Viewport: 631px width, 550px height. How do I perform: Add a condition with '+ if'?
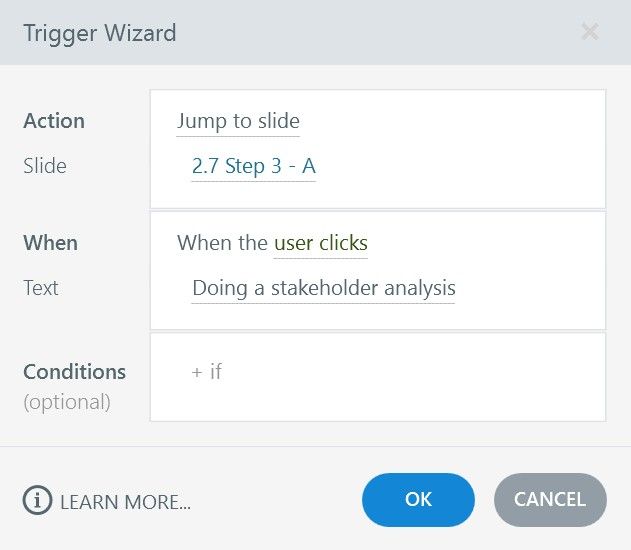click(207, 372)
